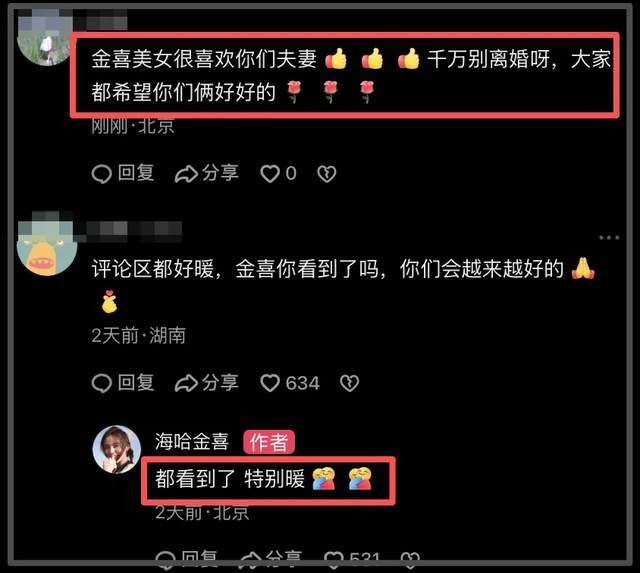Click the 作者 author badge

tap(269, 442)
